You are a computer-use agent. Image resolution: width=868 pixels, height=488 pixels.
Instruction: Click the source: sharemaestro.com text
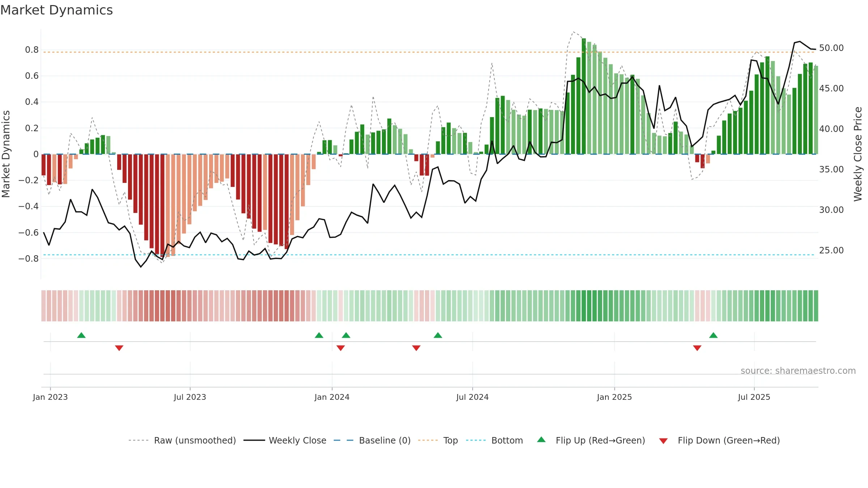[x=798, y=371]
